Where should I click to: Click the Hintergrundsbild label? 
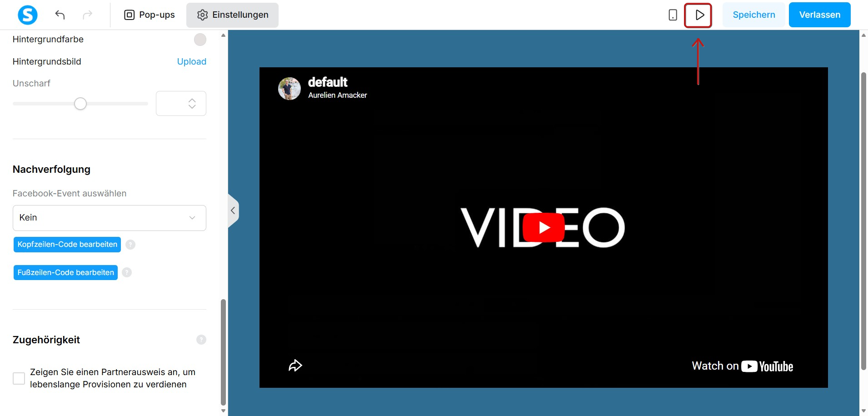[47, 62]
